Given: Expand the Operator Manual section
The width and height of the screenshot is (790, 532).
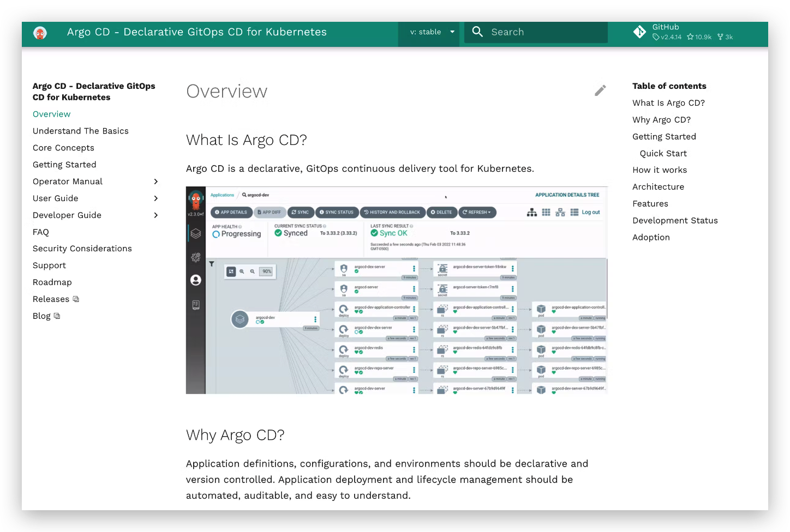Looking at the screenshot, I should coord(156,182).
